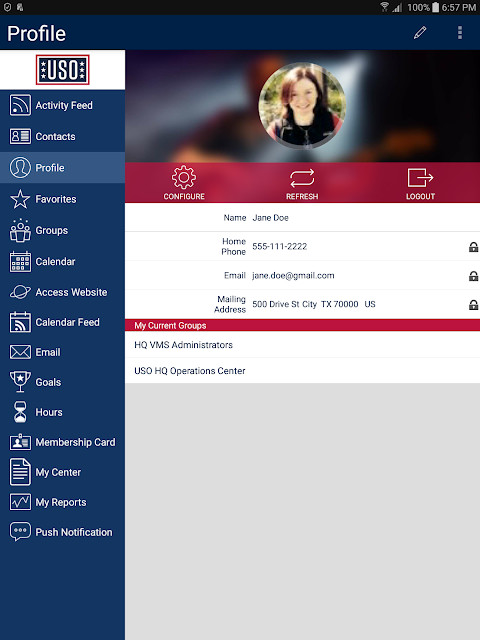This screenshot has width=480, height=640.
Task: Tap the Contacts card icon
Action: point(20,136)
